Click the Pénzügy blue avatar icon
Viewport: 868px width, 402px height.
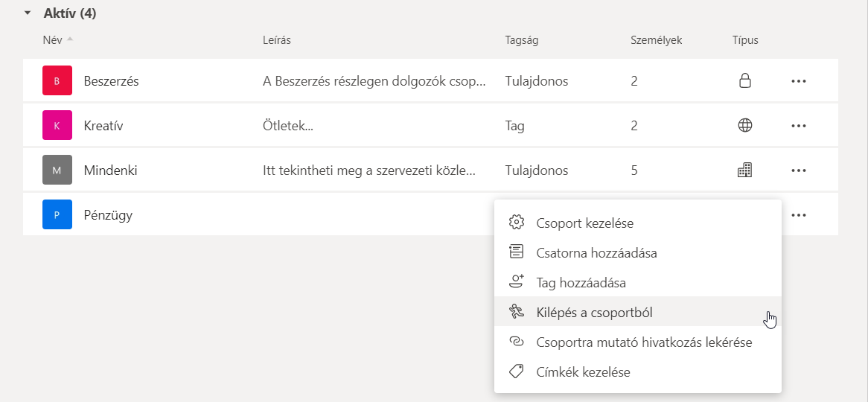point(57,215)
